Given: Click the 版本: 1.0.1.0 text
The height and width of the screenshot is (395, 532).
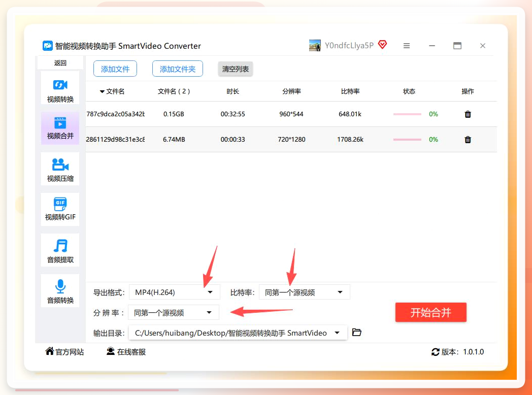Looking at the screenshot, I should click(x=462, y=352).
